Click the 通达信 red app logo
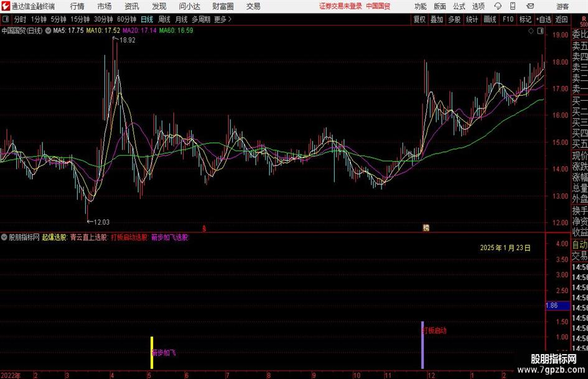Screen dimensions: 588x379 6,6
